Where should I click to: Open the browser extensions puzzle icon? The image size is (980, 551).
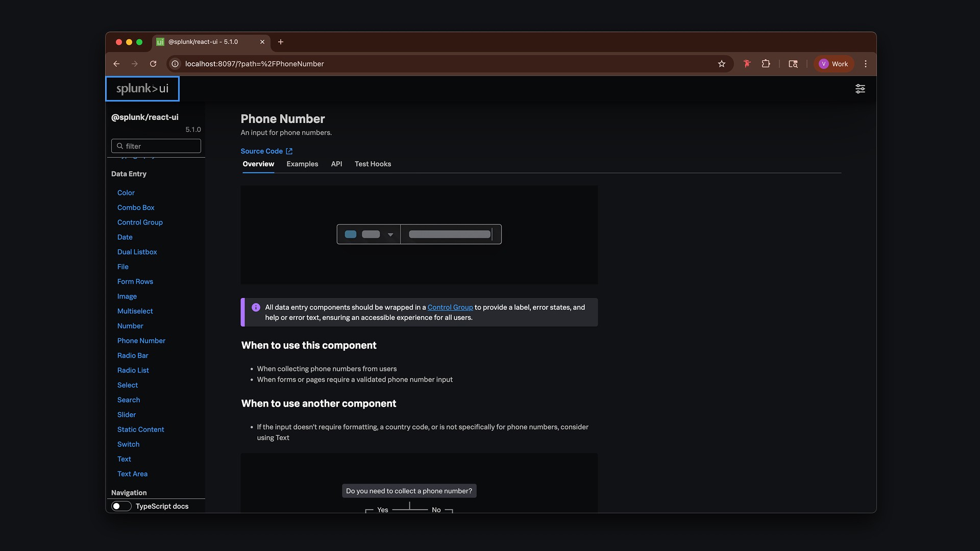tap(766, 64)
